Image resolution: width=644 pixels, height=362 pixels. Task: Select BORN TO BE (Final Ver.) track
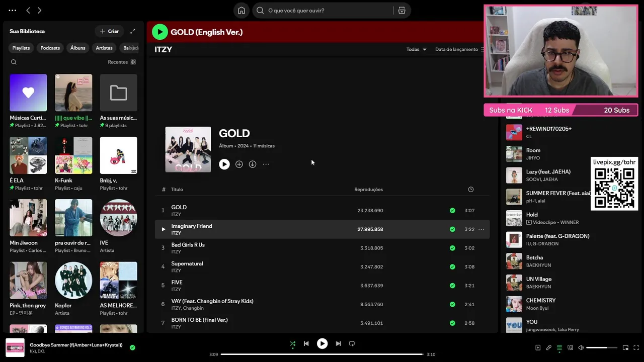pos(199,320)
